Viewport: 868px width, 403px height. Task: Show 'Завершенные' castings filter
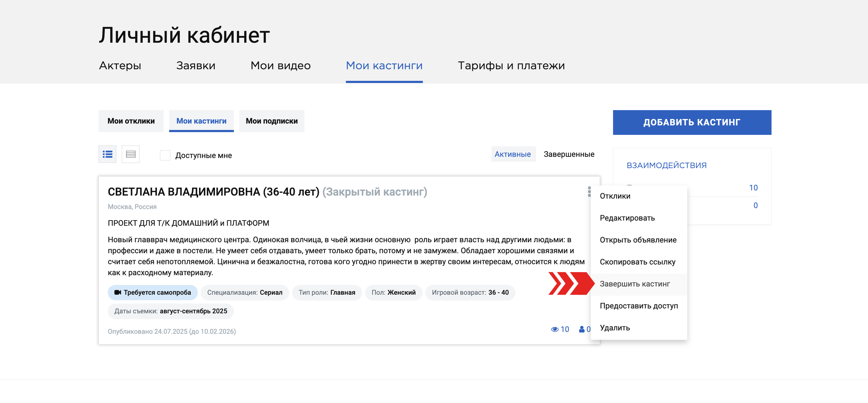click(x=568, y=154)
